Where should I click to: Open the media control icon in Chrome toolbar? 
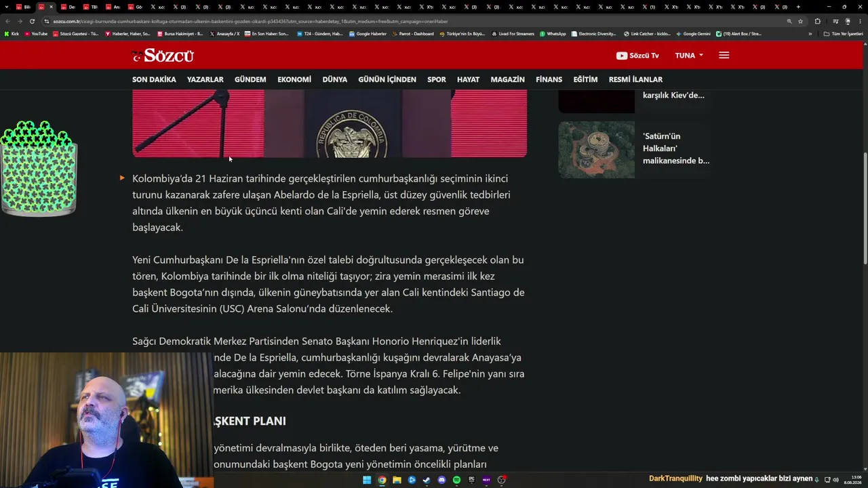[x=835, y=21]
